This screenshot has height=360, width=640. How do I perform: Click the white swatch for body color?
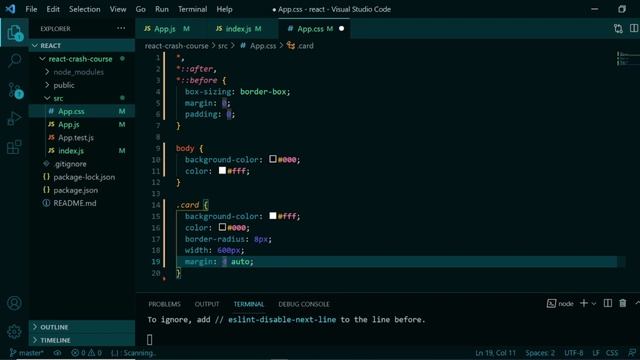click(x=222, y=170)
